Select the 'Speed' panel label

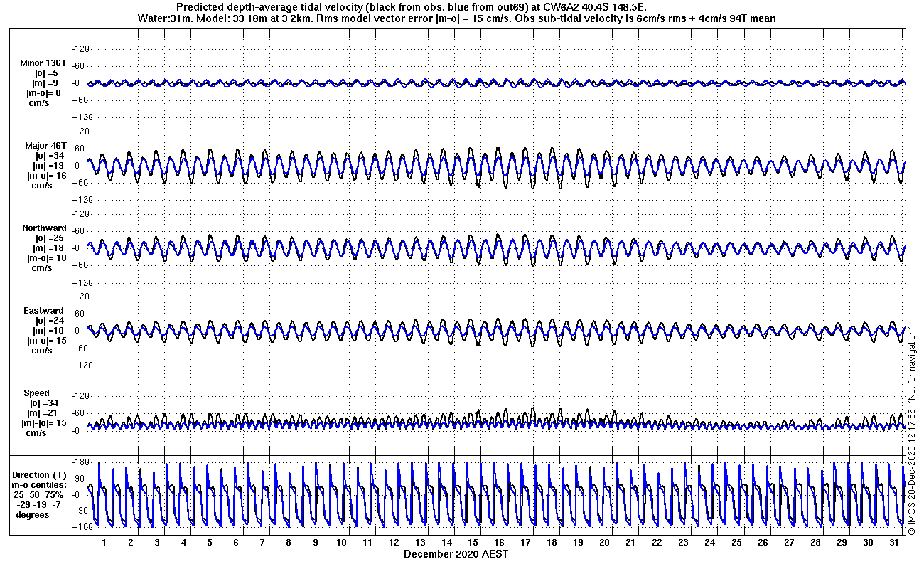(37, 393)
